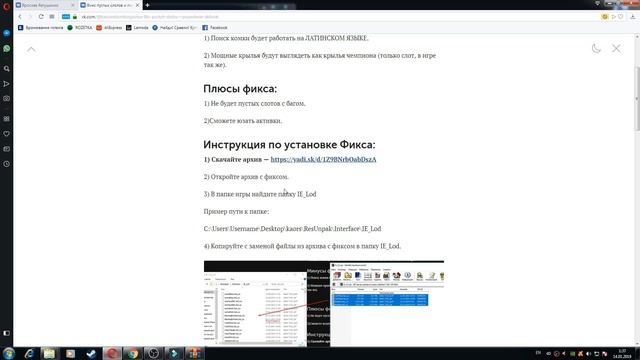Open the media player taskbar icon
Viewport: 640px width, 360px height.
point(70,353)
